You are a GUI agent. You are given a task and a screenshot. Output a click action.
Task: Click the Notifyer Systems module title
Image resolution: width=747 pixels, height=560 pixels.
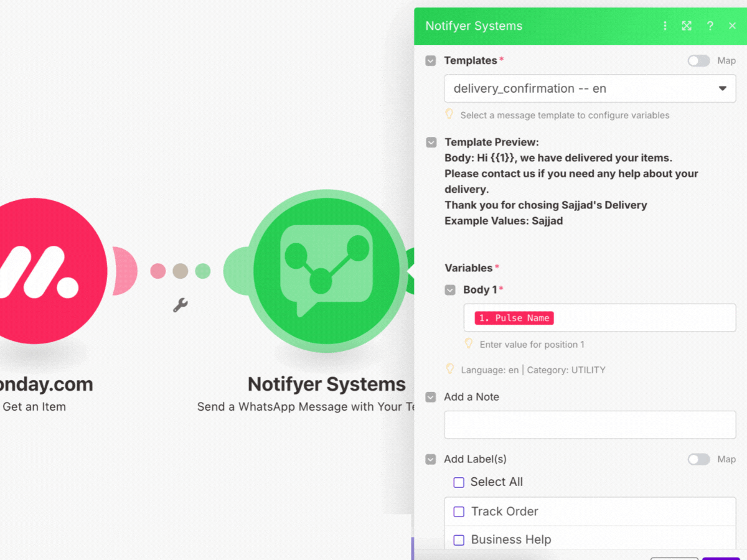[327, 384]
